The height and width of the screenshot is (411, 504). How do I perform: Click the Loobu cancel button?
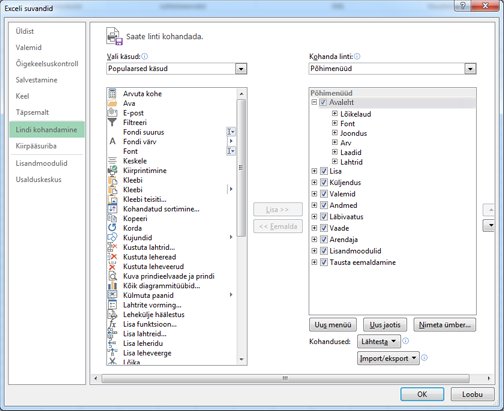pyautogui.click(x=472, y=394)
